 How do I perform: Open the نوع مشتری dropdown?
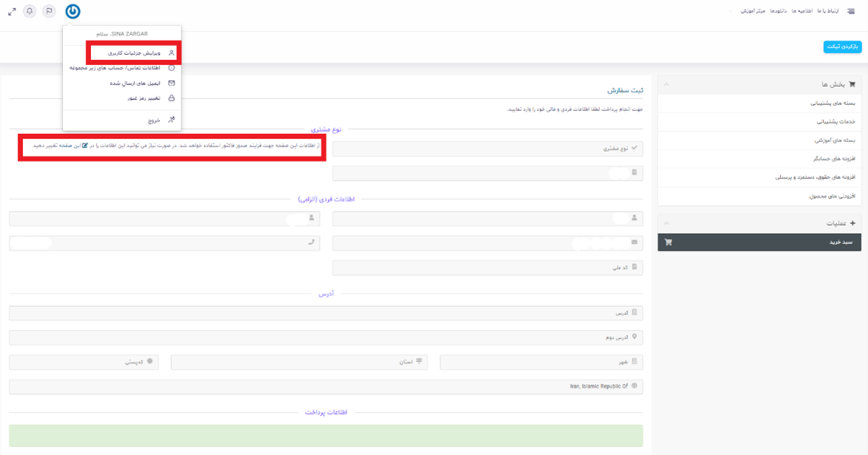(487, 149)
